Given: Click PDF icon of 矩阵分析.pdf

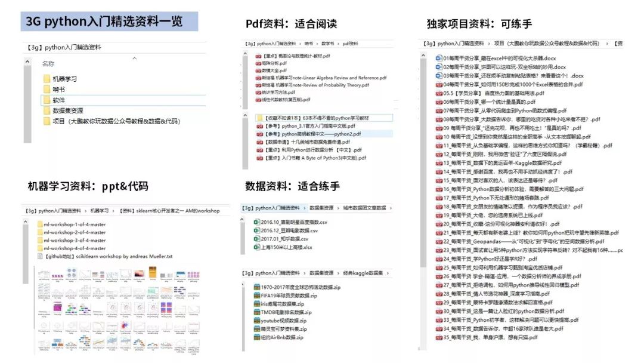Looking at the screenshot, I should [x=258, y=63].
